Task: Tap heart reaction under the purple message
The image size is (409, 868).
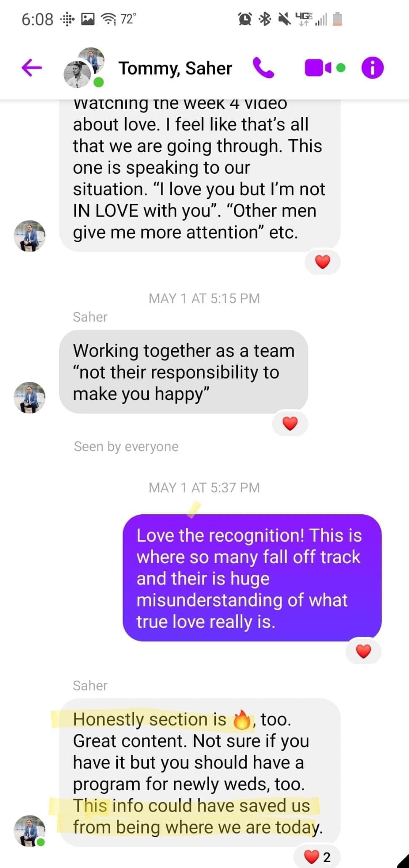Action: point(364,651)
